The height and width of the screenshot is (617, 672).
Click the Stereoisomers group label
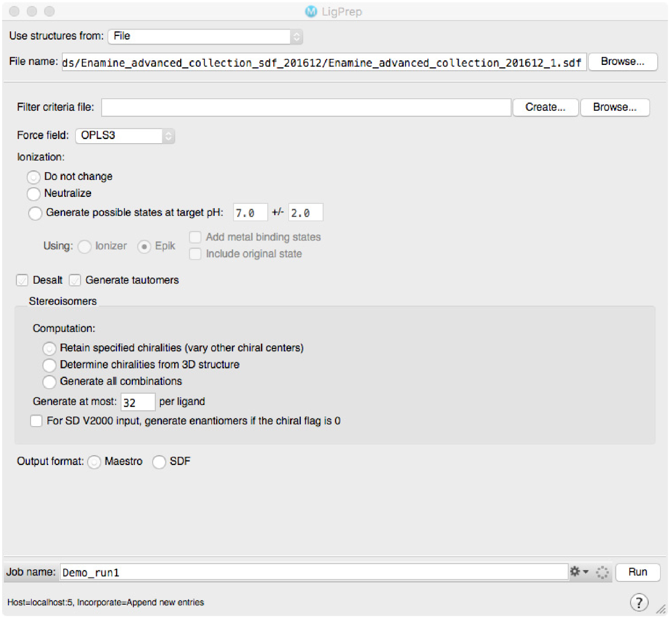[x=63, y=301]
